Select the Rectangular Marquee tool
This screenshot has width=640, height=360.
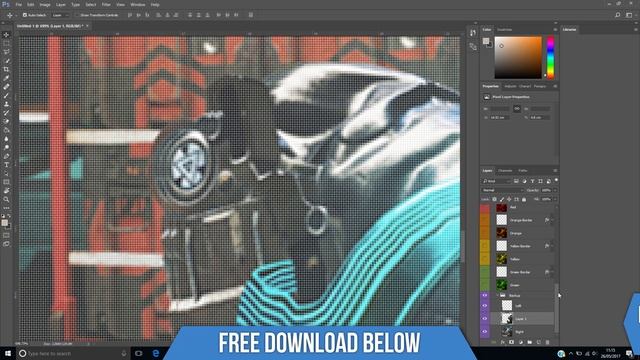pyautogui.click(x=6, y=43)
